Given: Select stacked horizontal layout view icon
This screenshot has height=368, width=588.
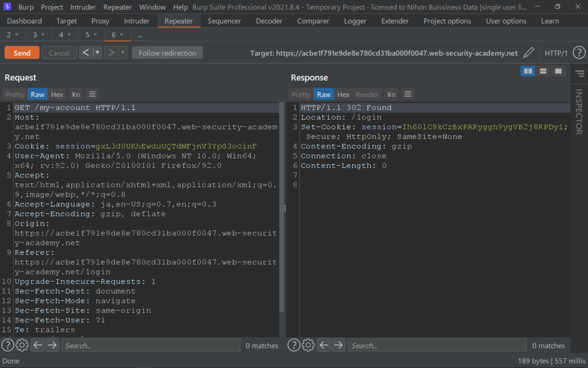Looking at the screenshot, I should (x=543, y=71).
